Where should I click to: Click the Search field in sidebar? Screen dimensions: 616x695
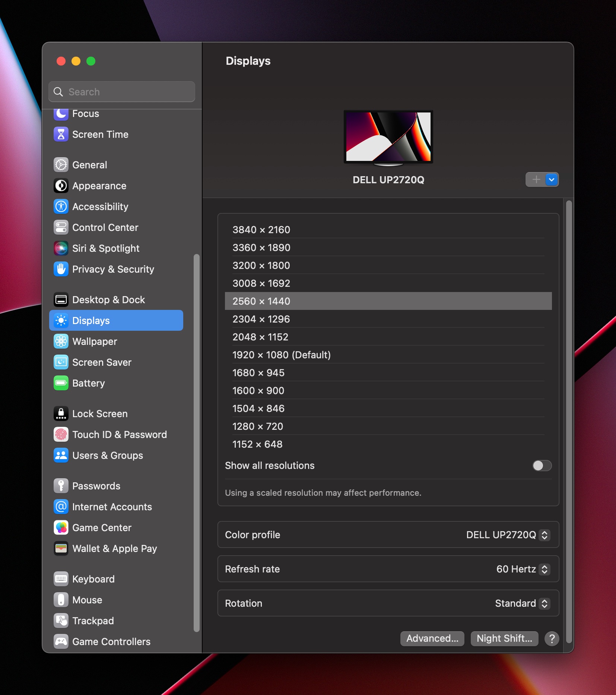pos(122,92)
